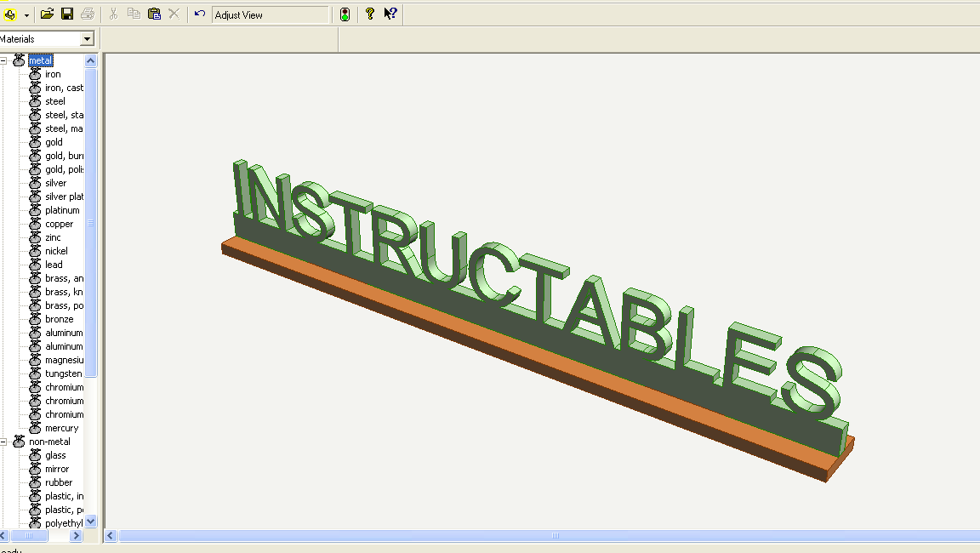Open Help with the question mark icon
The image size is (980, 553).
(370, 14)
